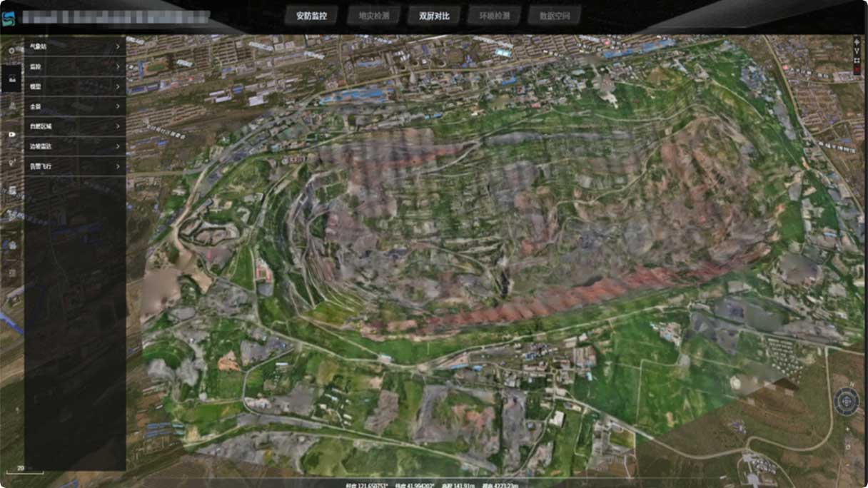Select the 全景 item in side panel
The width and height of the screenshot is (868, 488).
(x=36, y=106)
